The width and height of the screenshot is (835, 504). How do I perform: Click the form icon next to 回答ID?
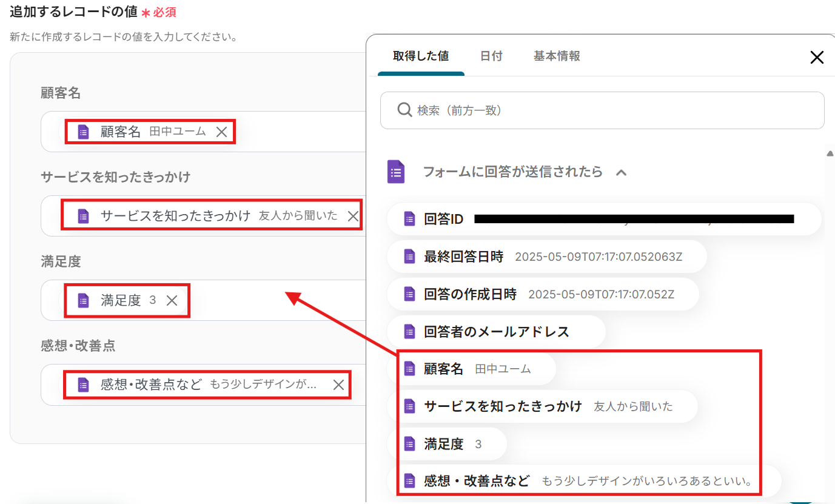[410, 219]
